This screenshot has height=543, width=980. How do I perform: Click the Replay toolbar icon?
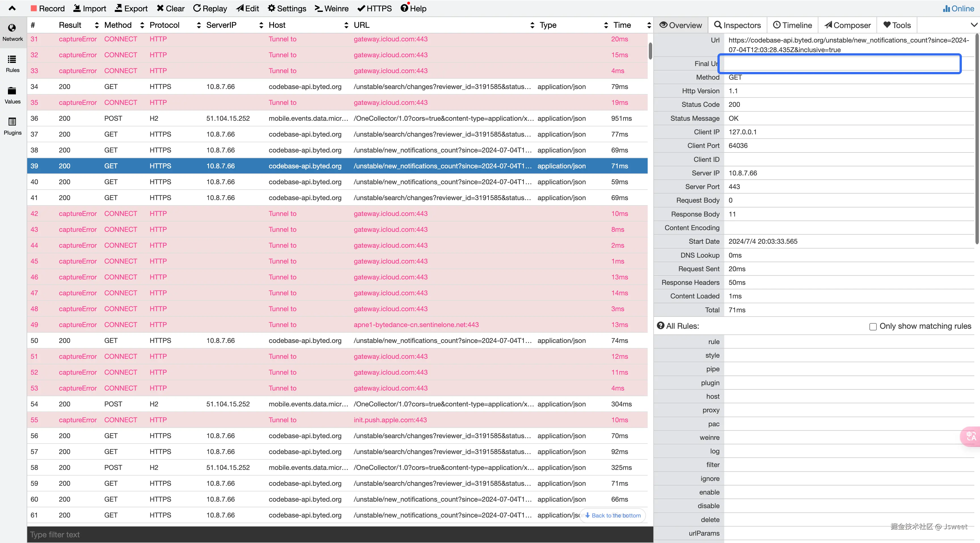point(197,9)
